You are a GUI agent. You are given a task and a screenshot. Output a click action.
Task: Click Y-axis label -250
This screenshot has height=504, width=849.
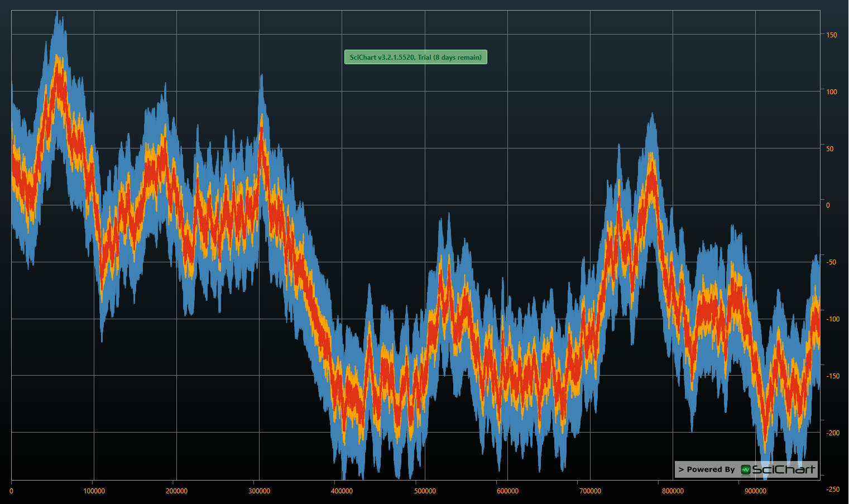(833, 489)
